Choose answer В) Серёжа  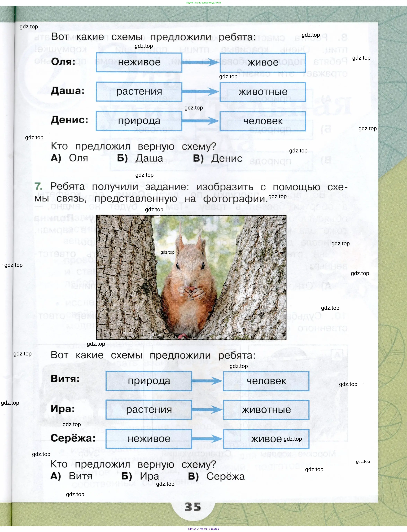[216, 476]
